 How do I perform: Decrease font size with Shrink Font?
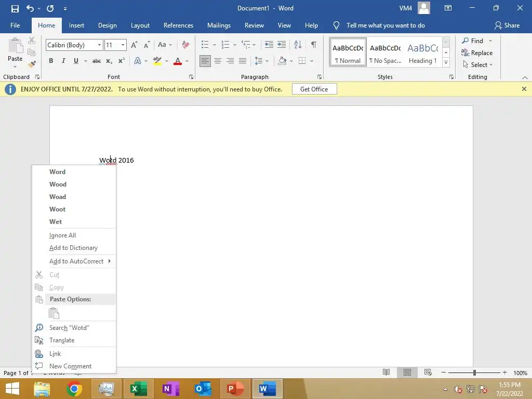click(x=147, y=45)
